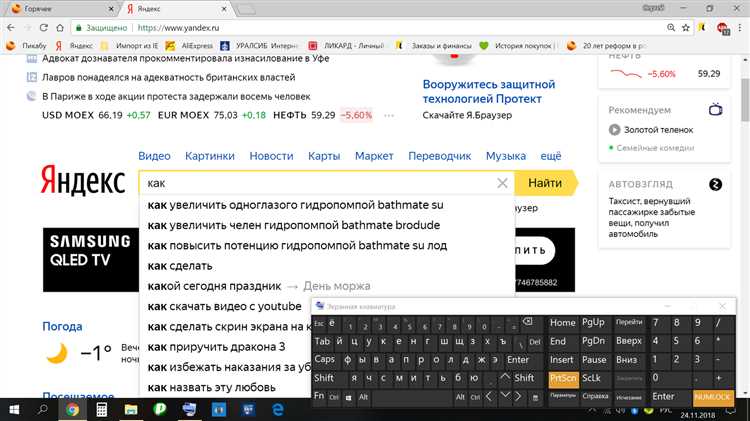Select suggestion как скачать видео с youtube
The height and width of the screenshot is (421, 750).
[x=224, y=306]
